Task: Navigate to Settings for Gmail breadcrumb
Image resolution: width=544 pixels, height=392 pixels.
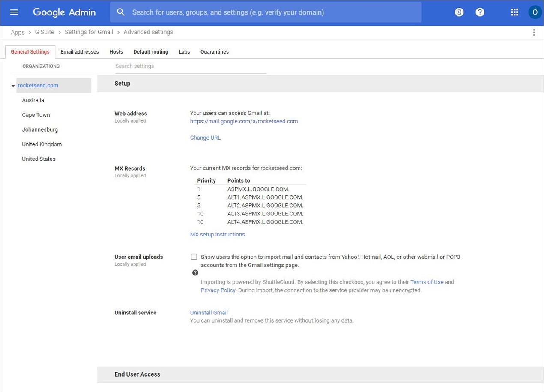Action: [x=89, y=32]
